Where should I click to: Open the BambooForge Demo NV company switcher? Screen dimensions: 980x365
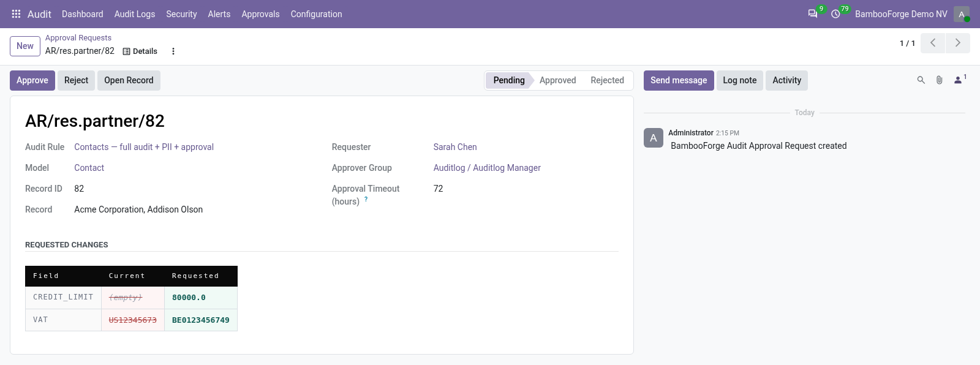tap(901, 13)
